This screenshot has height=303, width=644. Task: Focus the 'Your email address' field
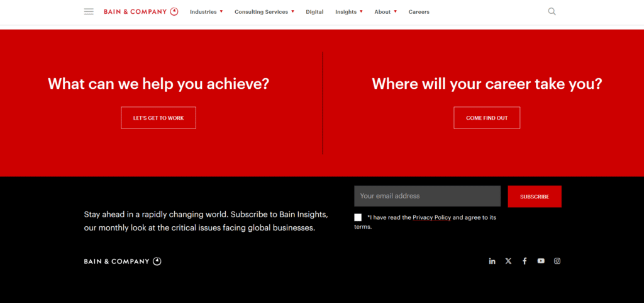coord(427,196)
